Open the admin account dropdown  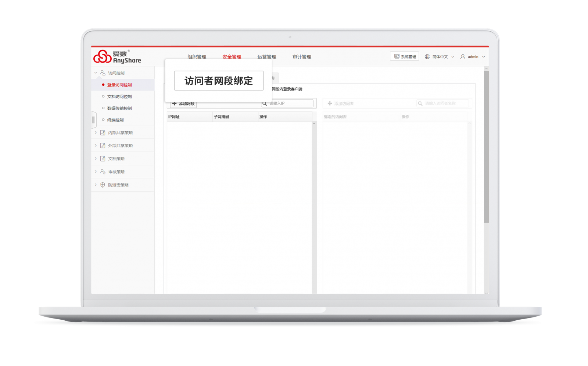click(473, 57)
